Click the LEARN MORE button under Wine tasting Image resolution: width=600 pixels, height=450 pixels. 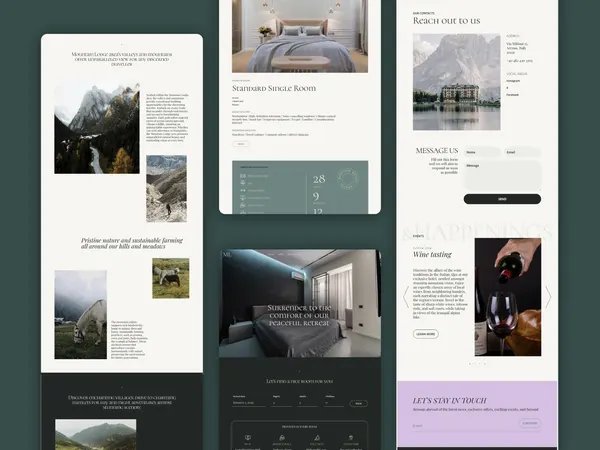[x=426, y=334]
